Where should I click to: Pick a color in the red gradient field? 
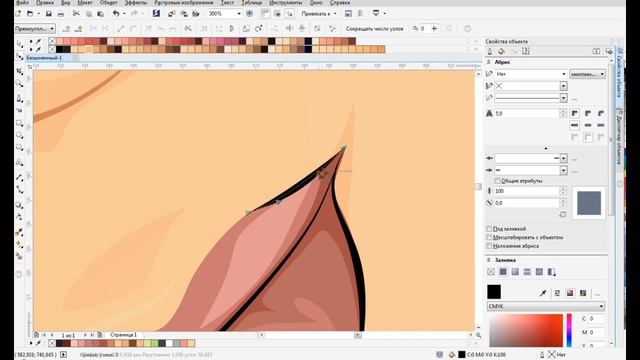[x=526, y=330]
